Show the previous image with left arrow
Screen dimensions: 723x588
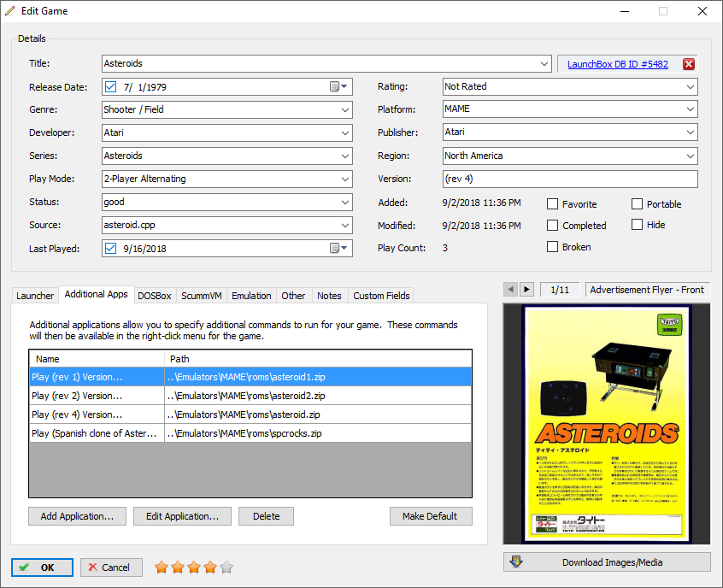tap(510, 289)
